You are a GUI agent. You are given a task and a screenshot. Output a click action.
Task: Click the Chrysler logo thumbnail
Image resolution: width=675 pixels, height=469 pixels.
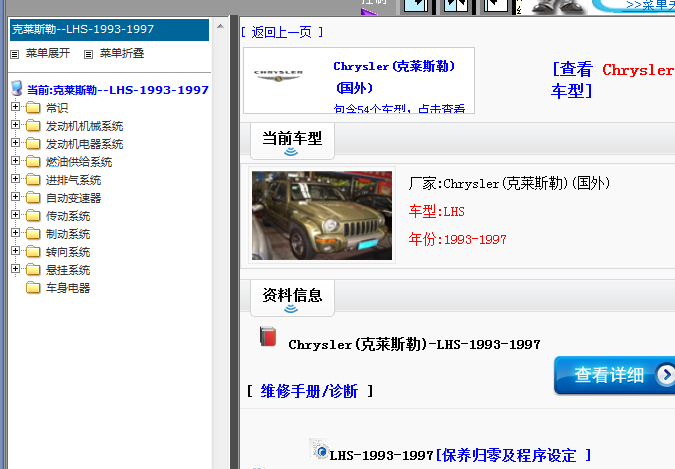click(278, 75)
